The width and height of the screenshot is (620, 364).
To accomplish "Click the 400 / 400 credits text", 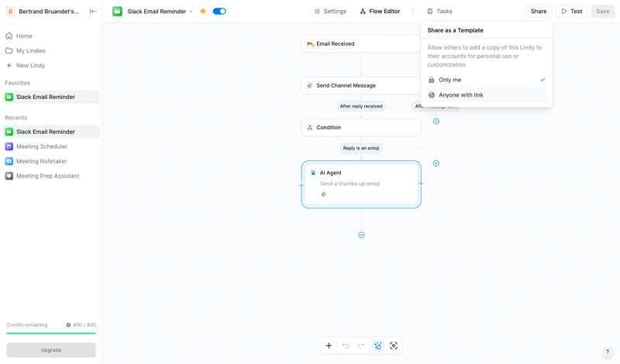I will click(x=84, y=325).
